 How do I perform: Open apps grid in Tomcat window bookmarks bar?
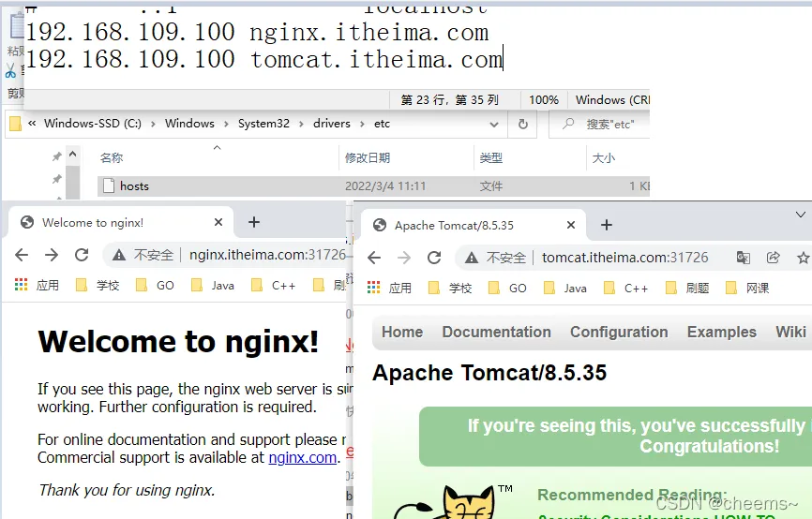coord(374,288)
